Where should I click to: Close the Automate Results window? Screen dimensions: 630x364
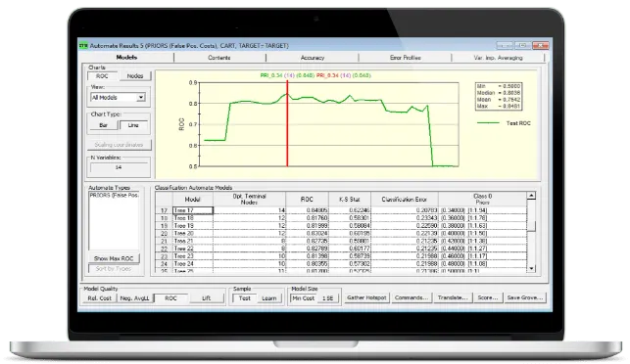[x=541, y=45]
